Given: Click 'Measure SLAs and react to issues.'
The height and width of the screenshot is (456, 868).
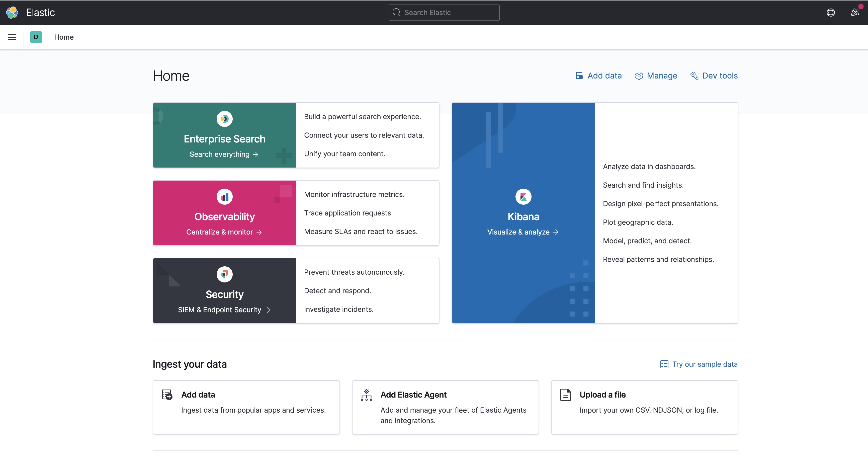Looking at the screenshot, I should pos(361,232).
